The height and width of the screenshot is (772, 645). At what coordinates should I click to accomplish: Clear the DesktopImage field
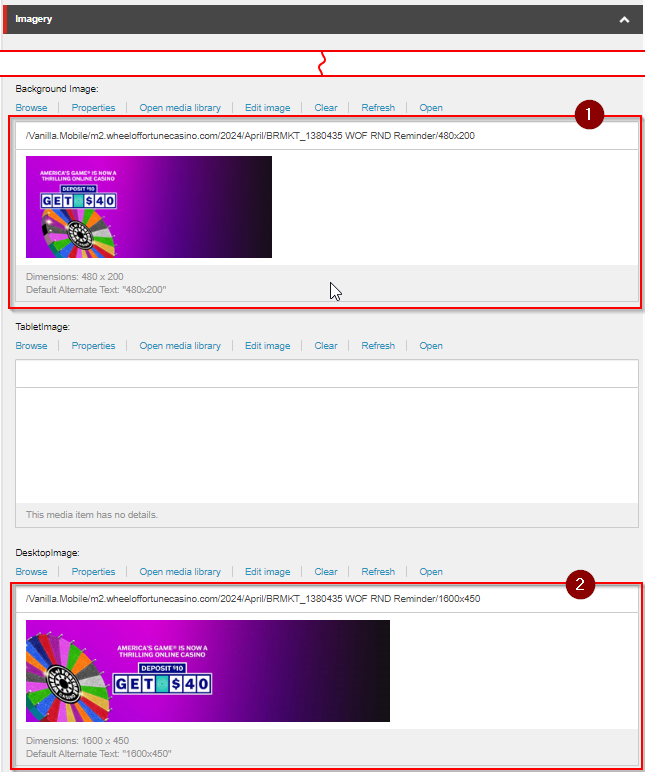point(326,572)
